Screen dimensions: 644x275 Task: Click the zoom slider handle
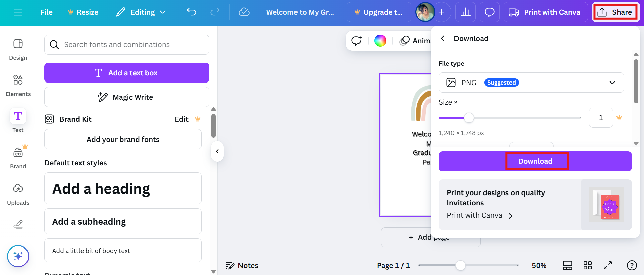pyautogui.click(x=461, y=265)
